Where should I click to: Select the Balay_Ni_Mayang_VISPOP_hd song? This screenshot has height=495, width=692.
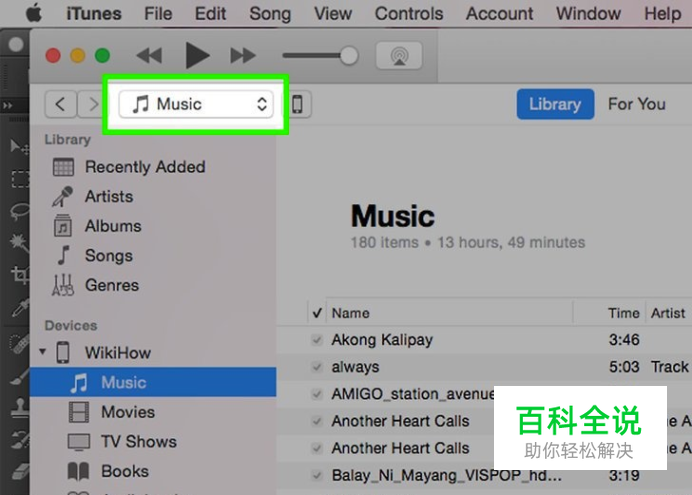[447, 476]
